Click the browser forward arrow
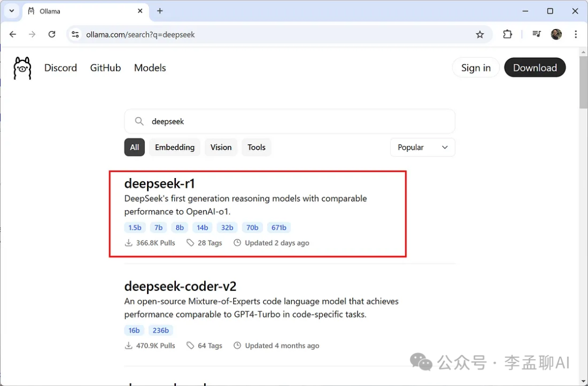 tap(32, 34)
